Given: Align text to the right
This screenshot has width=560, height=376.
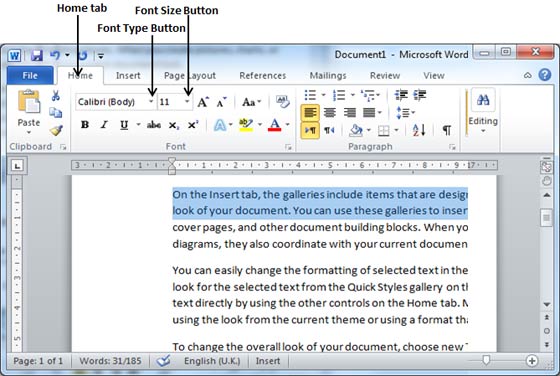Looking at the screenshot, I should click(x=350, y=113).
